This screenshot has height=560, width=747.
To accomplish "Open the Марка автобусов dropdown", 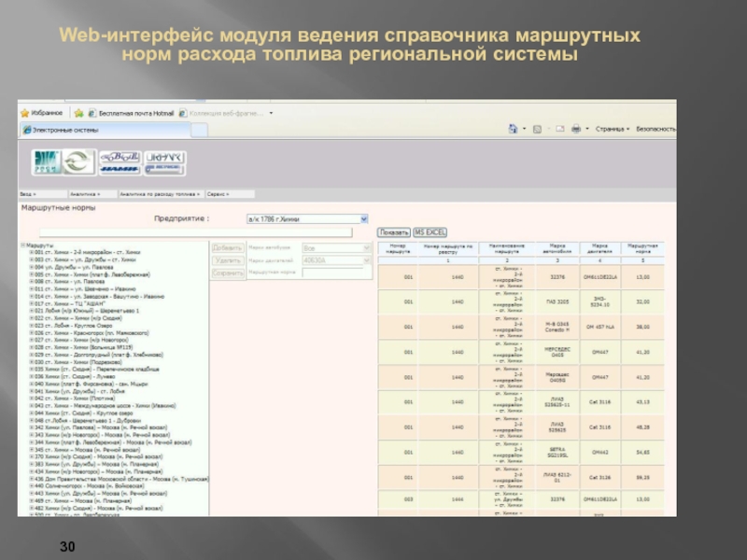I will (x=367, y=248).
